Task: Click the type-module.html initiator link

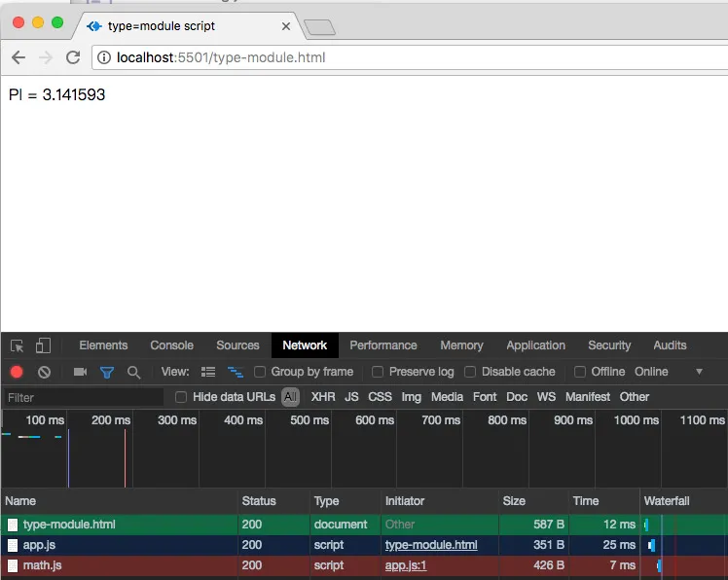Action: [x=431, y=545]
